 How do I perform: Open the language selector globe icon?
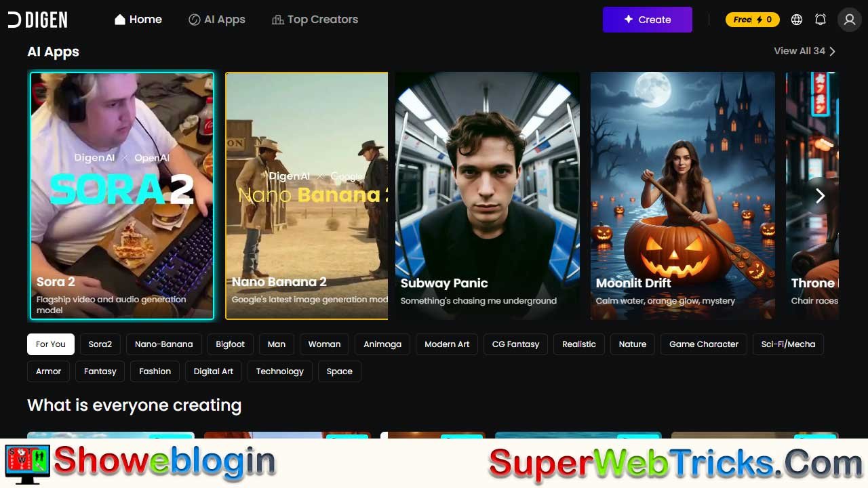point(797,20)
